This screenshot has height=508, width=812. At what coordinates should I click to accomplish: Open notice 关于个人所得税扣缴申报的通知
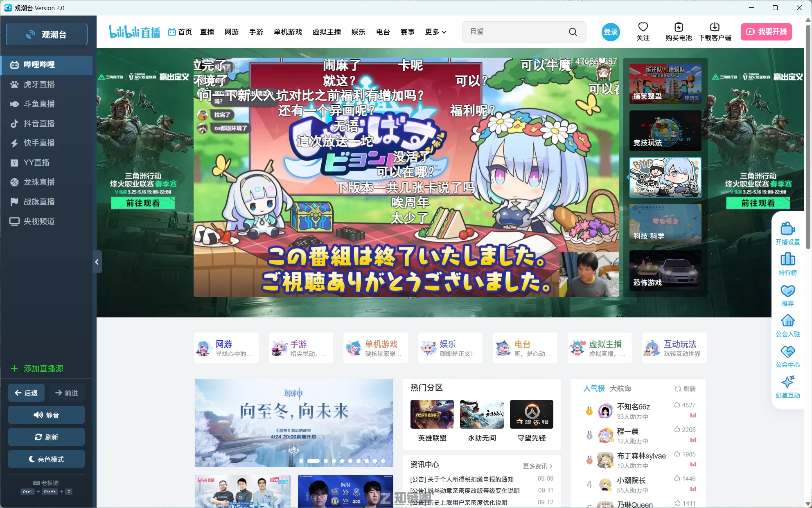(462, 479)
